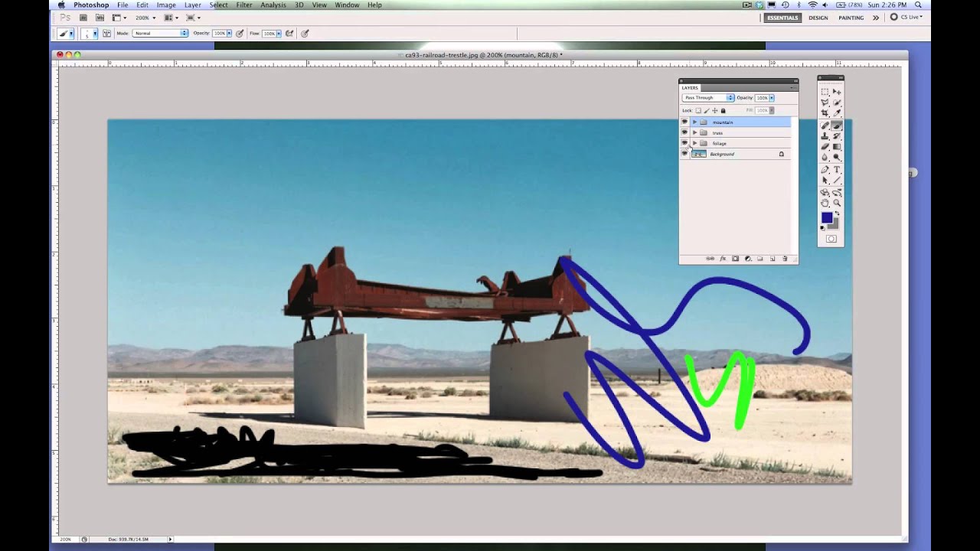Viewport: 980px width, 551px height.
Task: Open the layer Opacity slider dropdown
Action: (771, 98)
